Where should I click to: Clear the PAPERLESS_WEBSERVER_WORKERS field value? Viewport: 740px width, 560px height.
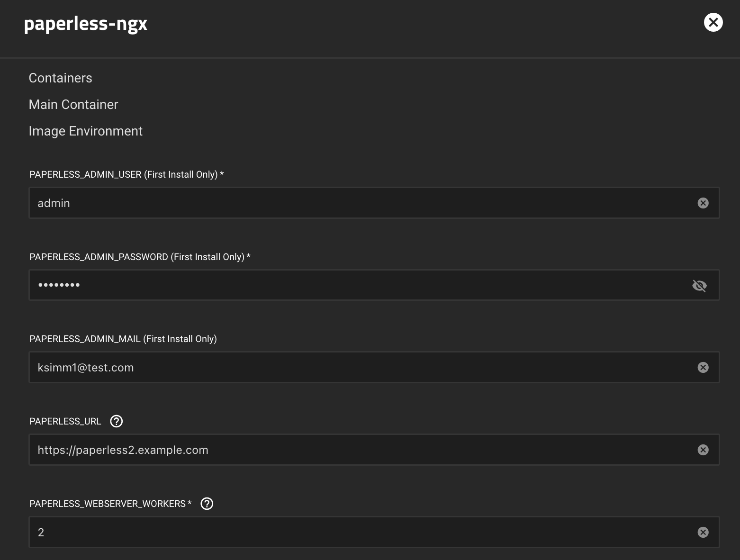[x=703, y=532]
